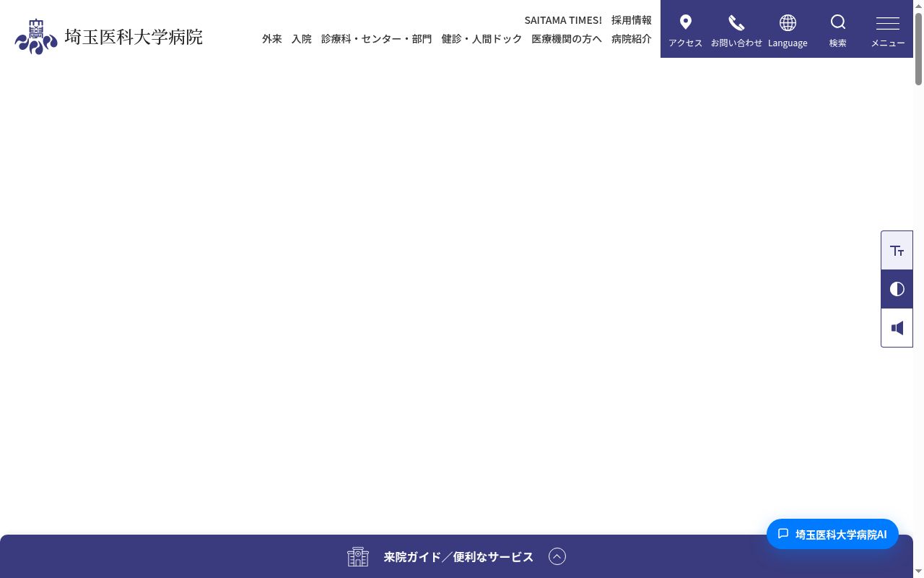This screenshot has height=578, width=924.
Task: Open the お問い合わせ phone icon
Action: coord(736,22)
